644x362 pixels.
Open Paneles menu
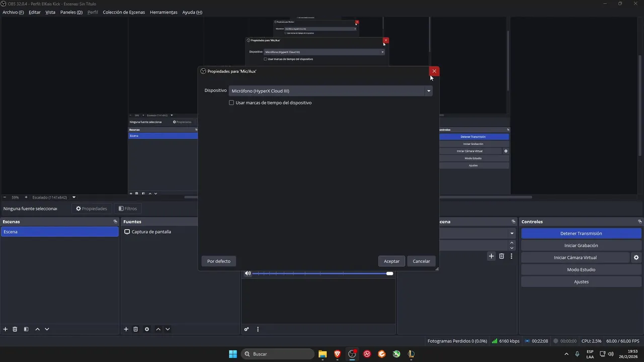pos(71,12)
